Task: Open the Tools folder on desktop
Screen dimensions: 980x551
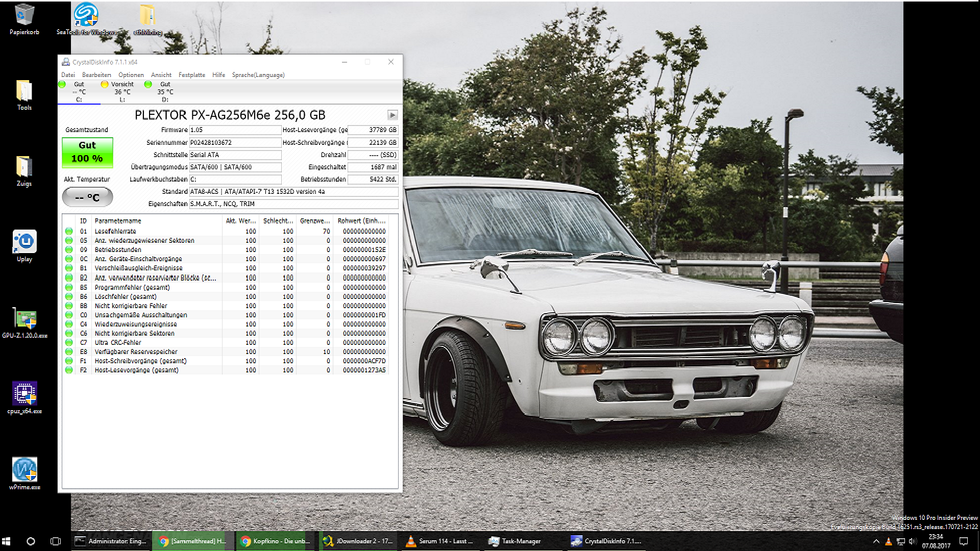Action: (24, 91)
